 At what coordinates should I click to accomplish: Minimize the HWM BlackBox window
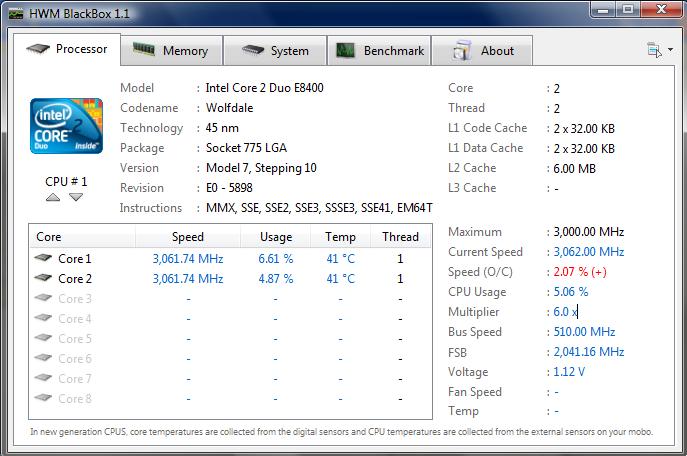[x=603, y=9]
